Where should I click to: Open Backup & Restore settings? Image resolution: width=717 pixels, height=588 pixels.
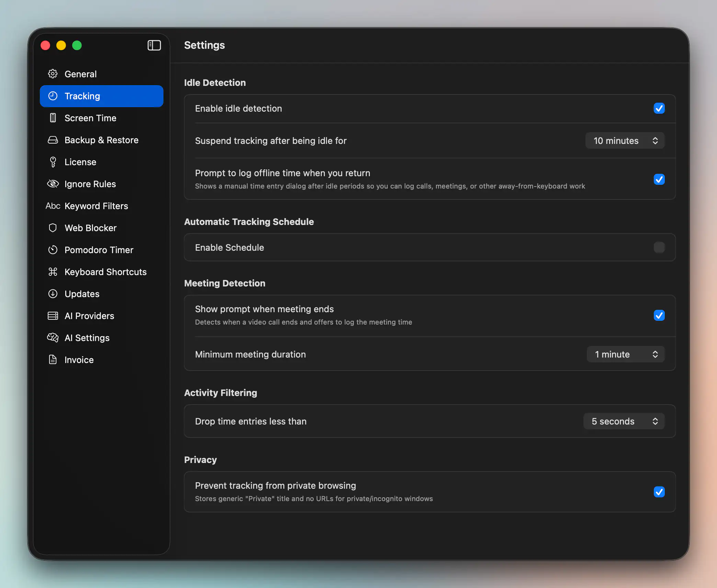point(101,140)
